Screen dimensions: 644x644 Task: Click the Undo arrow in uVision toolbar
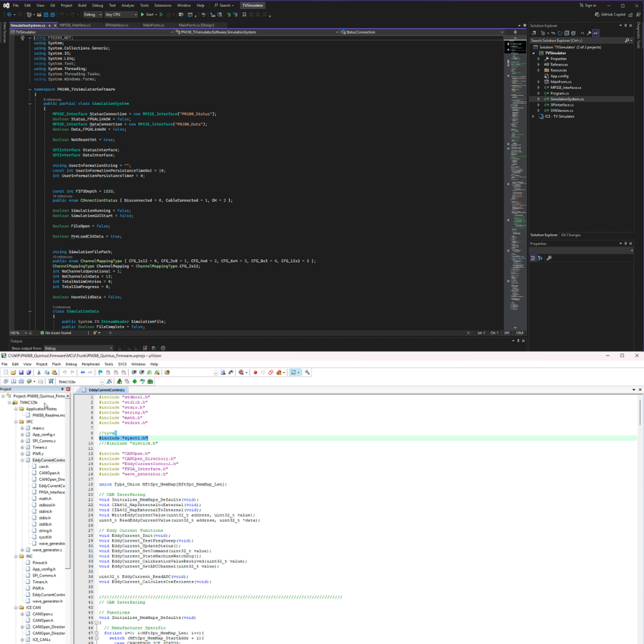click(64, 372)
